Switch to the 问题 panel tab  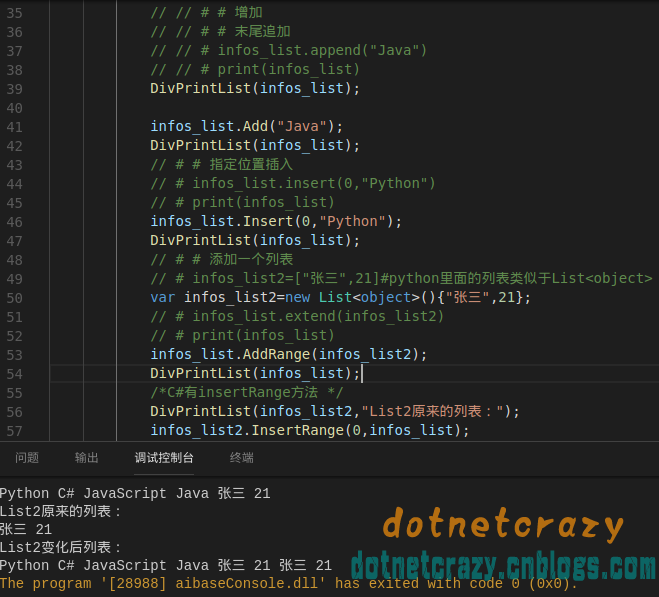[x=27, y=457]
